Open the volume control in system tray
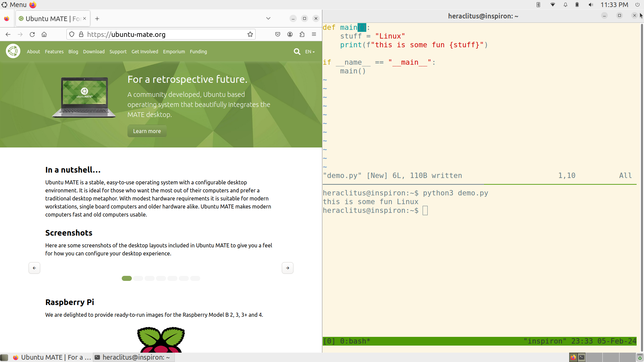Image resolution: width=644 pixels, height=362 pixels. click(x=591, y=5)
